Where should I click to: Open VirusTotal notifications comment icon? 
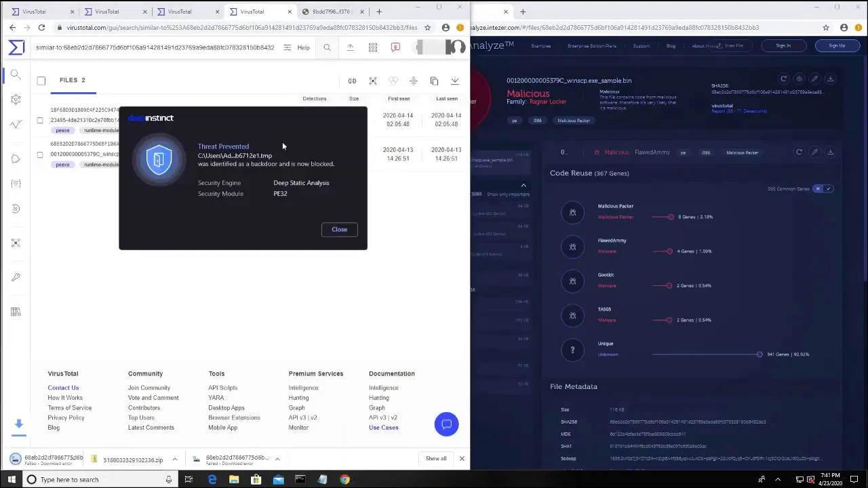click(x=395, y=47)
